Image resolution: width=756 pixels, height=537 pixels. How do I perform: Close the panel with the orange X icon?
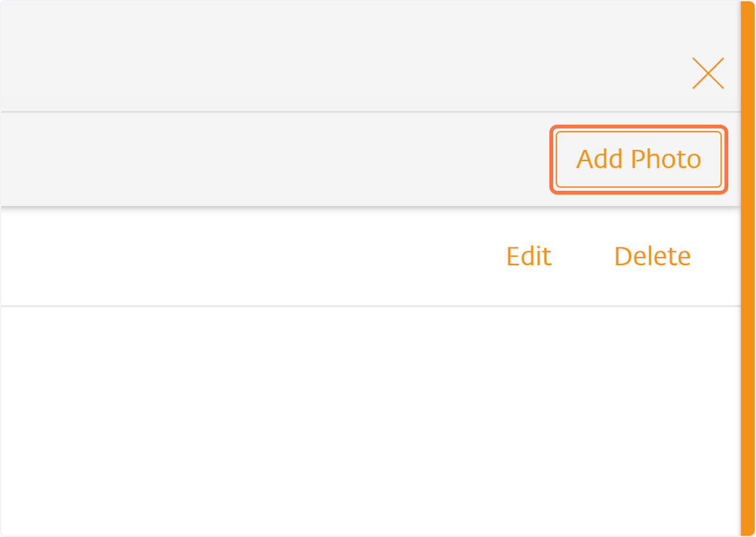[x=708, y=73]
